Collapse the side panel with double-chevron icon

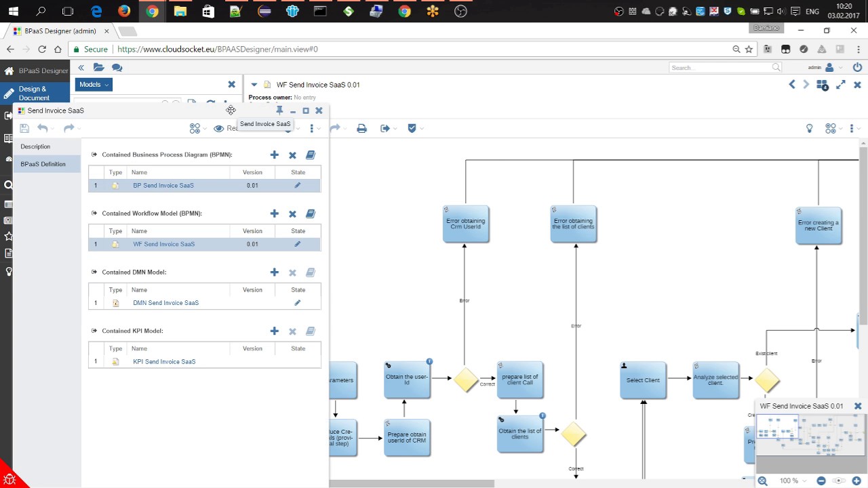(81, 67)
